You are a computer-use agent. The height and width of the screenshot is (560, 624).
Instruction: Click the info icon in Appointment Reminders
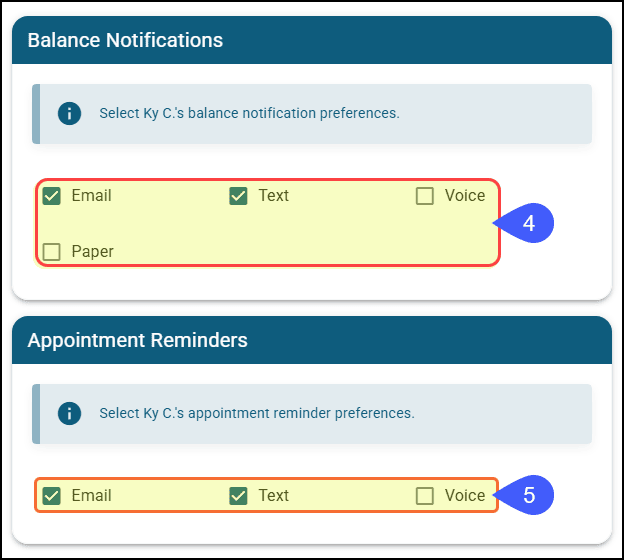pos(69,413)
